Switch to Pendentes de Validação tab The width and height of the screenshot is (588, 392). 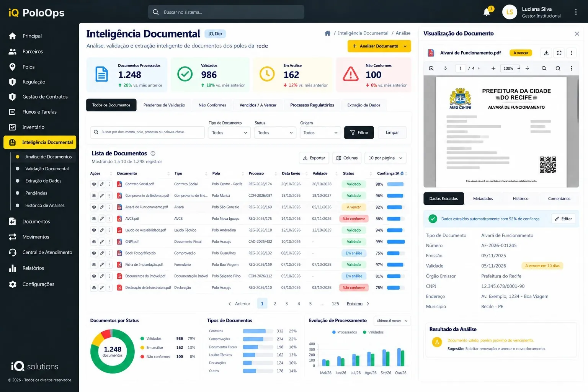point(164,105)
